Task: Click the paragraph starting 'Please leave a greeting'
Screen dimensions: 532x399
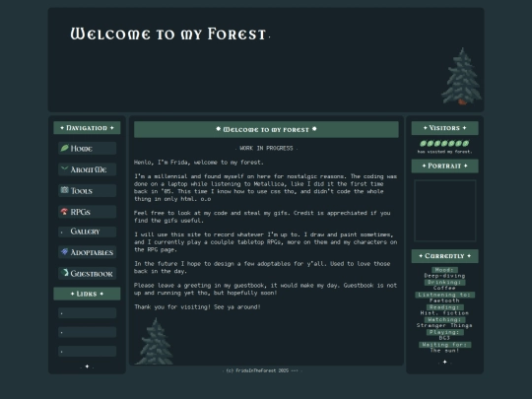Action: click(x=266, y=289)
